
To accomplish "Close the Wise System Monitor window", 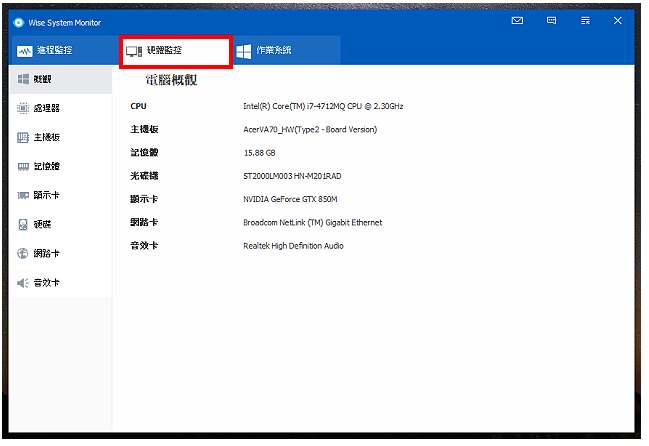I will (x=618, y=21).
